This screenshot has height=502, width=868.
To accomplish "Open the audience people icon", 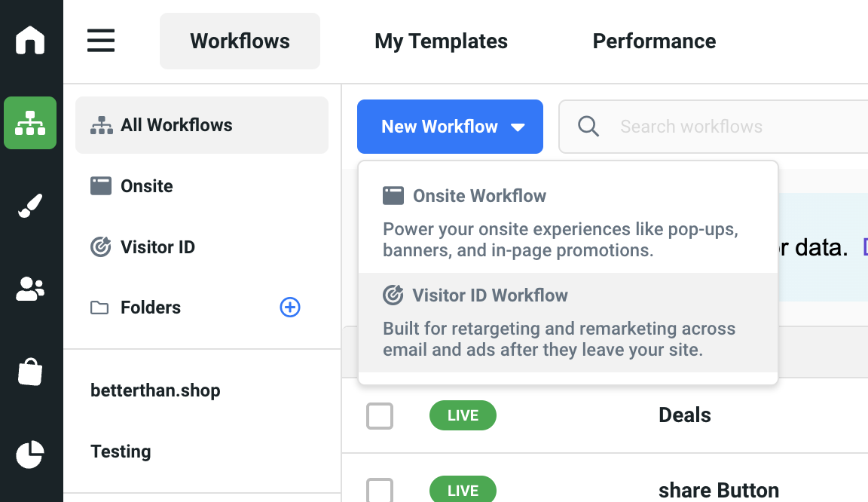I will 30,289.
